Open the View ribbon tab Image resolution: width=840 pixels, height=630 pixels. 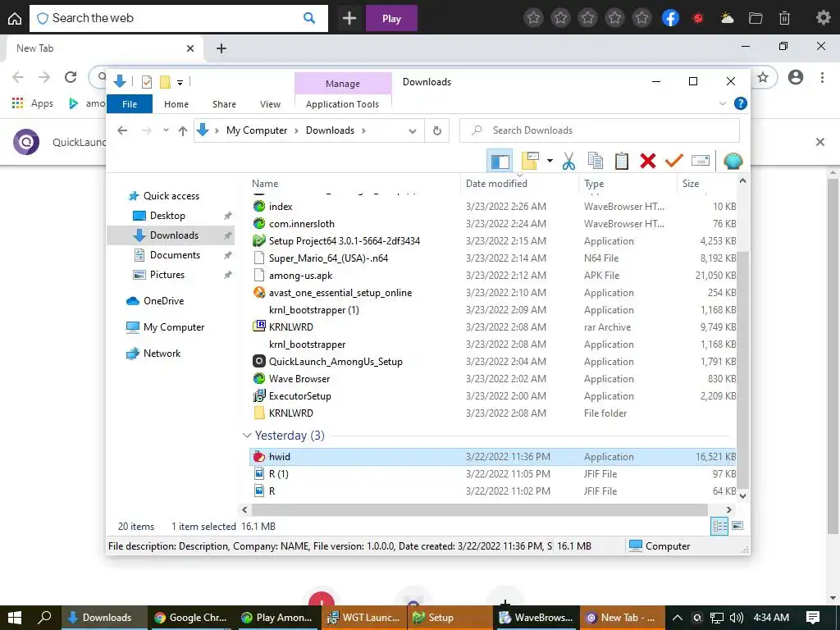tap(270, 104)
